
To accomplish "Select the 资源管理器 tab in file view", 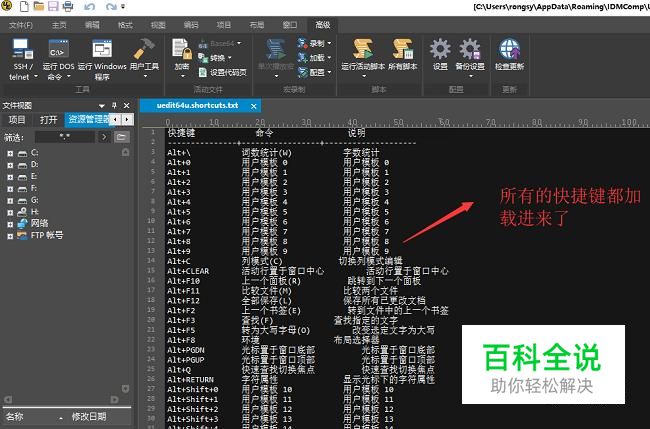I will (88, 120).
